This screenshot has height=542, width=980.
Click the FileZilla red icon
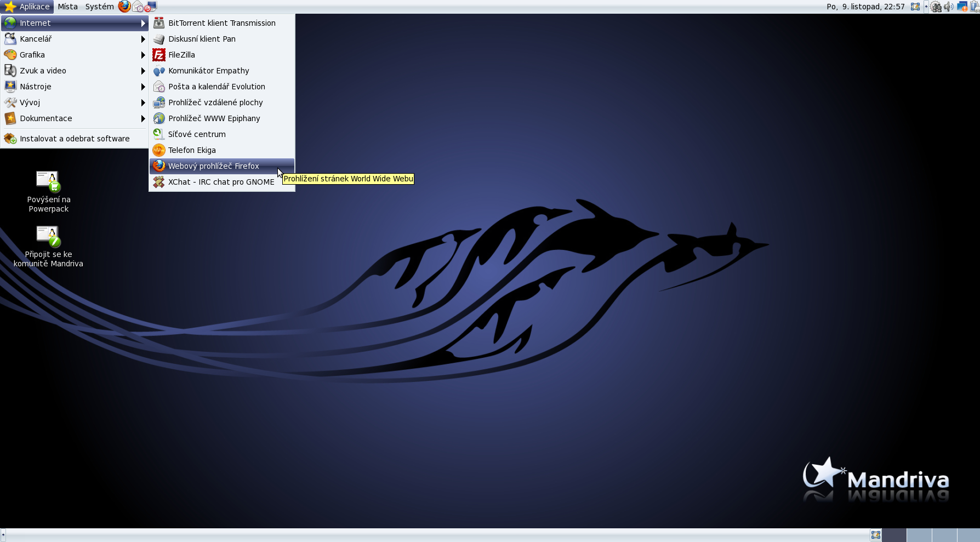click(159, 55)
